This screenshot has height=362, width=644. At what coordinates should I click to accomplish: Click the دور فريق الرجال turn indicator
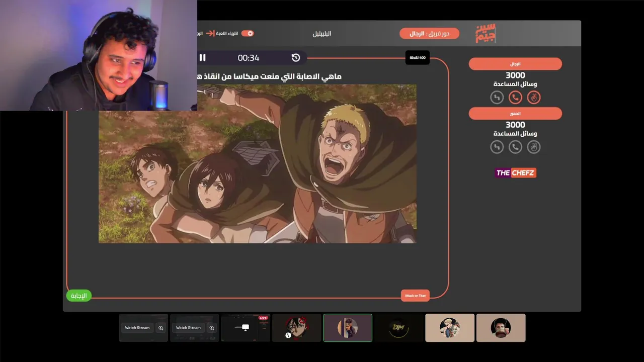(x=429, y=33)
